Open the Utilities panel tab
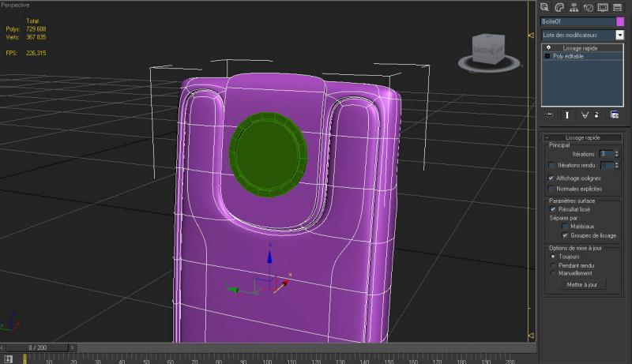The height and width of the screenshot is (364, 632). point(617,7)
